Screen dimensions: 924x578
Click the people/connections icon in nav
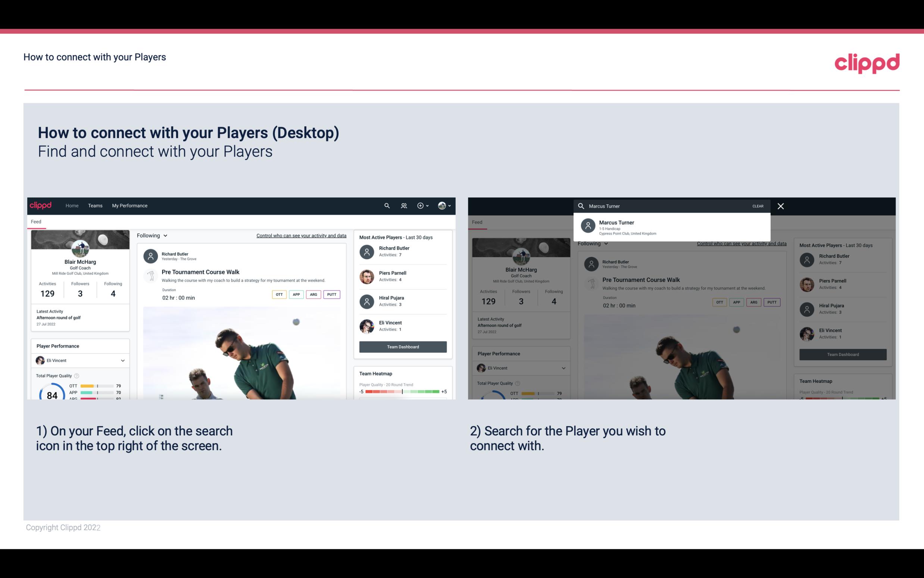coord(403,206)
